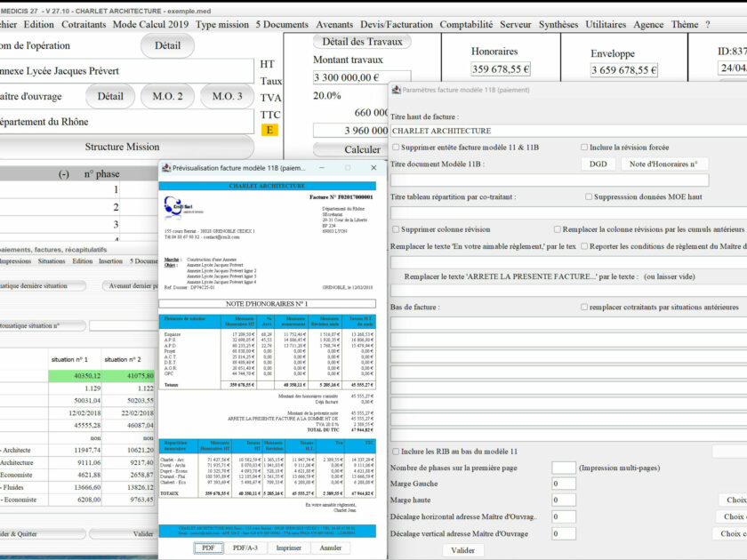Edit Décalage vertical adresse field

[564, 534]
